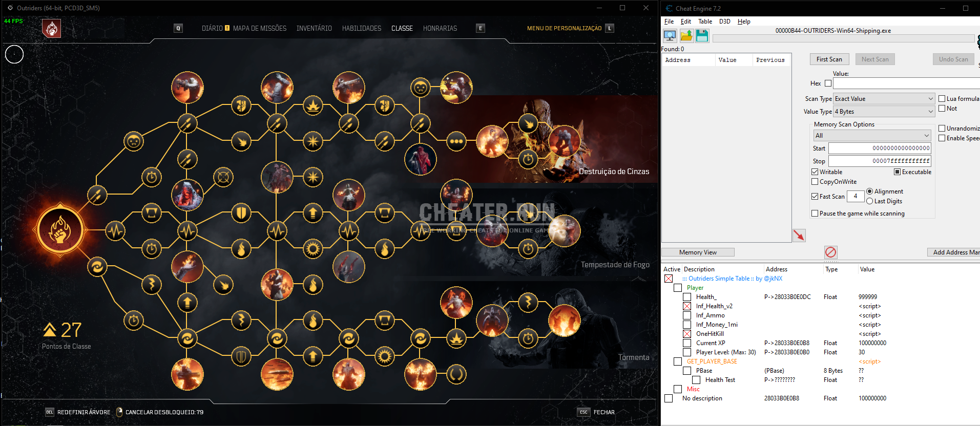This screenshot has width=980, height=426.
Task: Click the L key icon beside Menu de Personalização
Action: (x=610, y=28)
